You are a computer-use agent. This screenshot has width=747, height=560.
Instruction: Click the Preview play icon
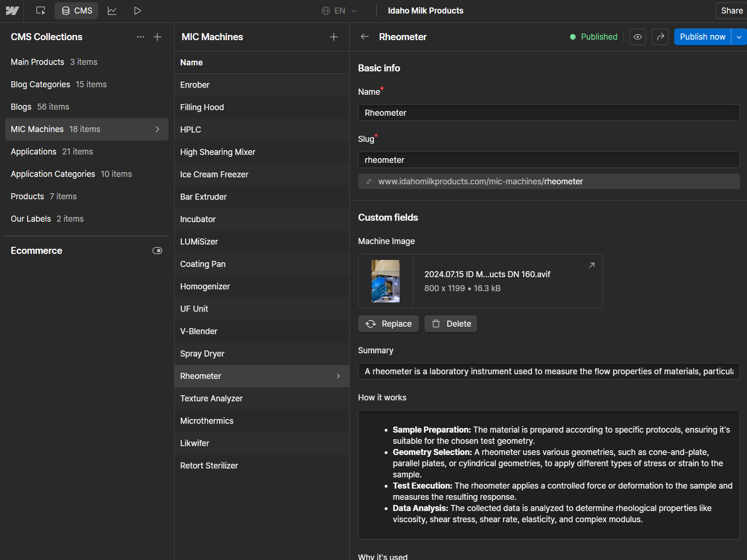click(x=137, y=11)
